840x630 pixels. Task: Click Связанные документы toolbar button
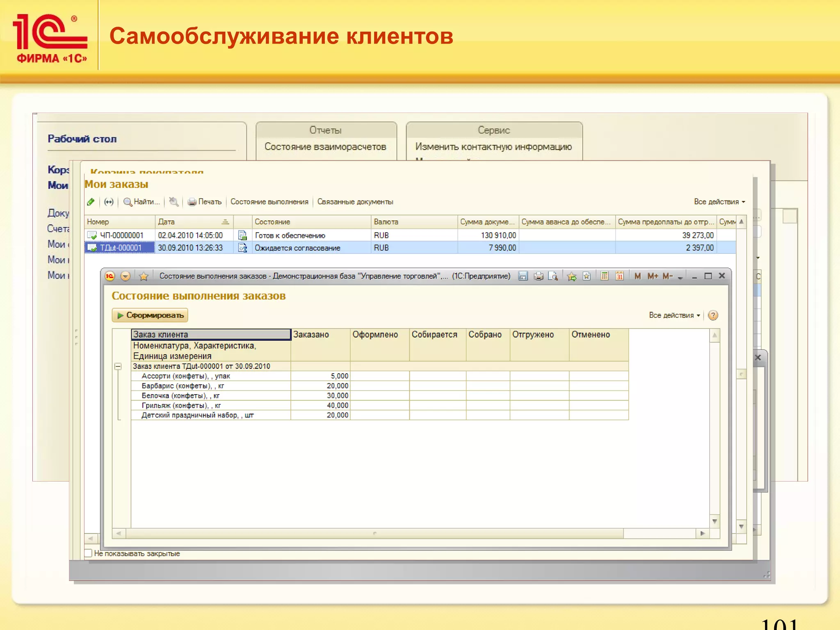[x=355, y=202]
